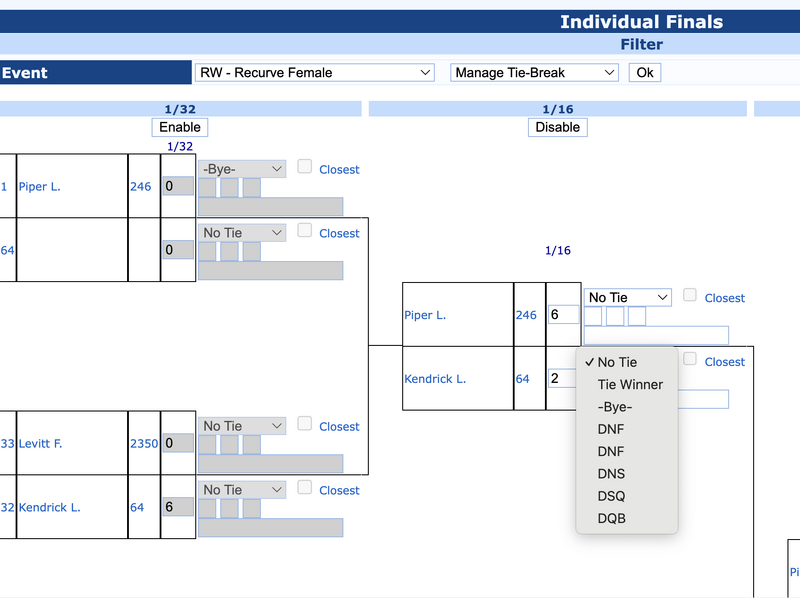
Task: Click the first tie-break arrow box for Piper L. in 1/16
Action: pyautogui.click(x=593, y=316)
